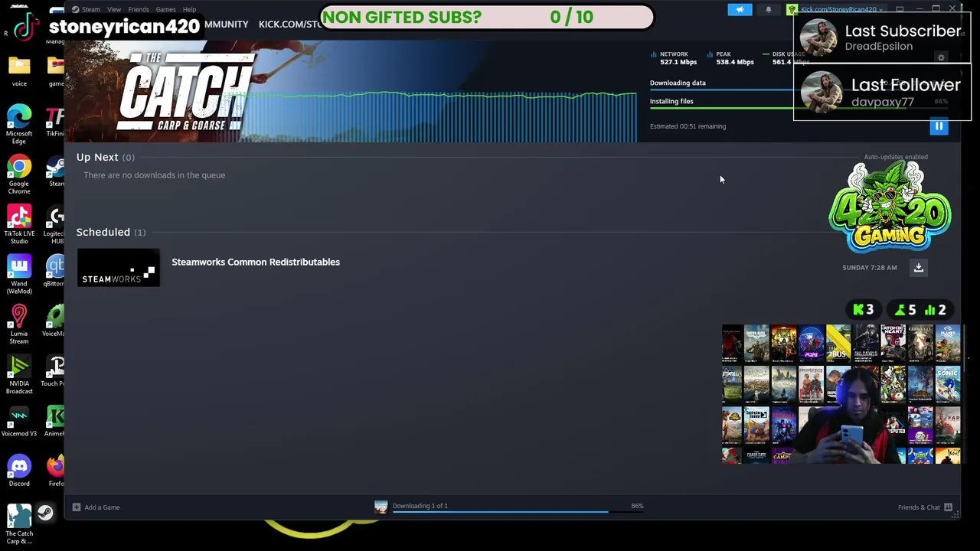Open Google Chrome desktop shortcut
This screenshot has height=551, width=980.
pos(19,174)
